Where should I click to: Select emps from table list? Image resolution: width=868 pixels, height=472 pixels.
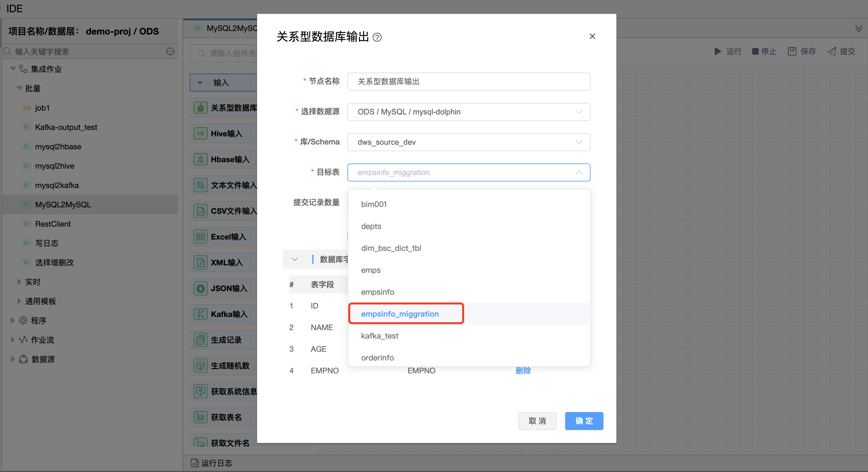tap(469, 270)
